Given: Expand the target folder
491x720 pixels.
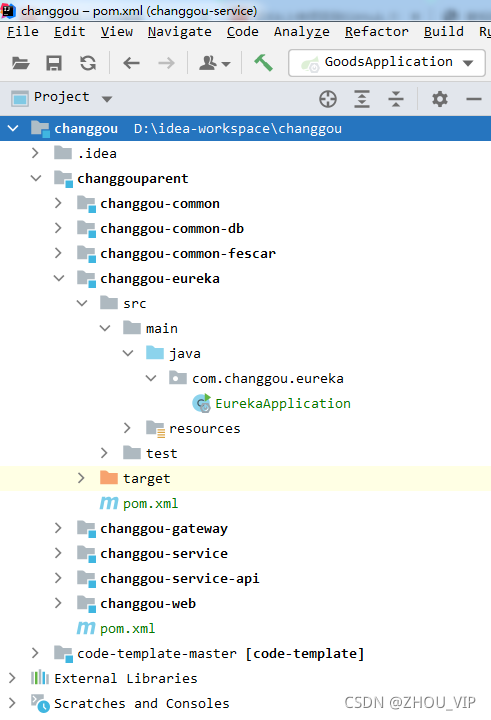Looking at the screenshot, I should click(x=81, y=478).
